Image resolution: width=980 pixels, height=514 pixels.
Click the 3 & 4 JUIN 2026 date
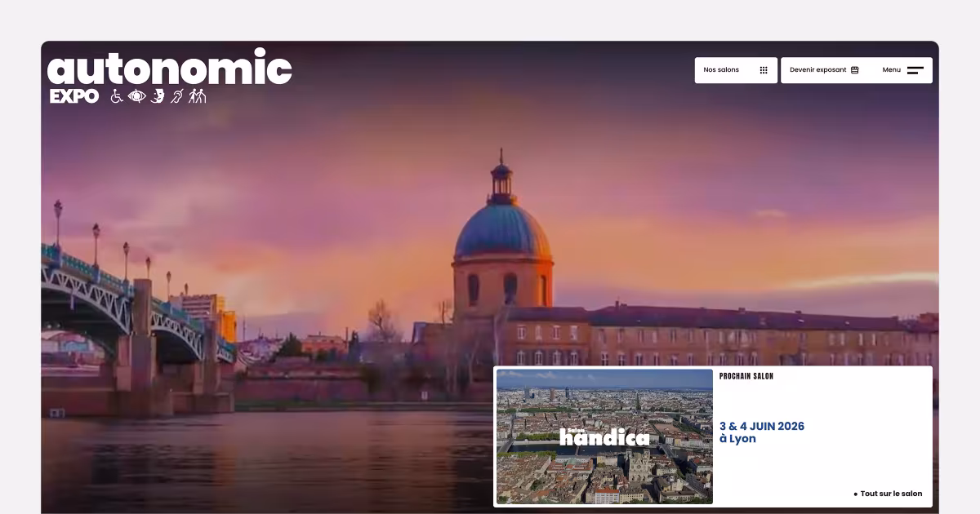[x=761, y=426]
